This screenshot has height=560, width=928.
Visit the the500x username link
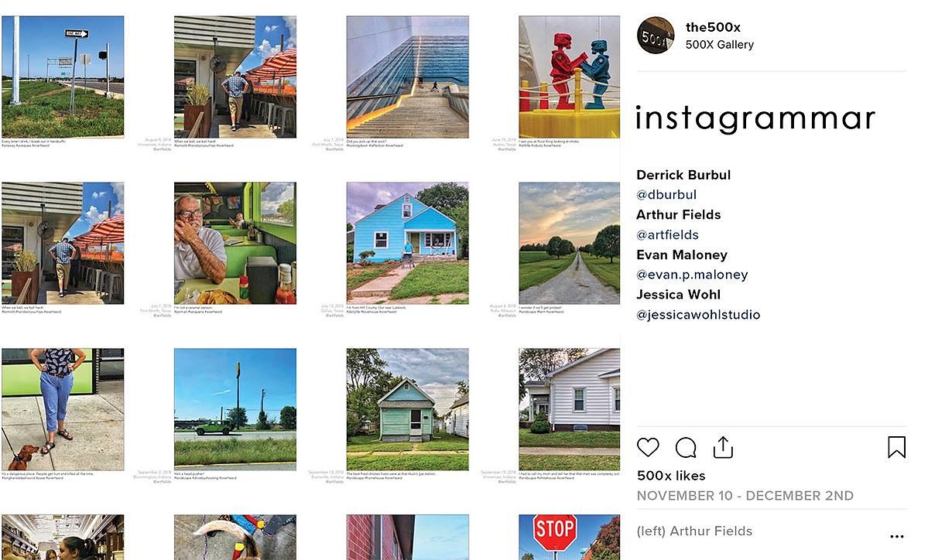coord(713,27)
